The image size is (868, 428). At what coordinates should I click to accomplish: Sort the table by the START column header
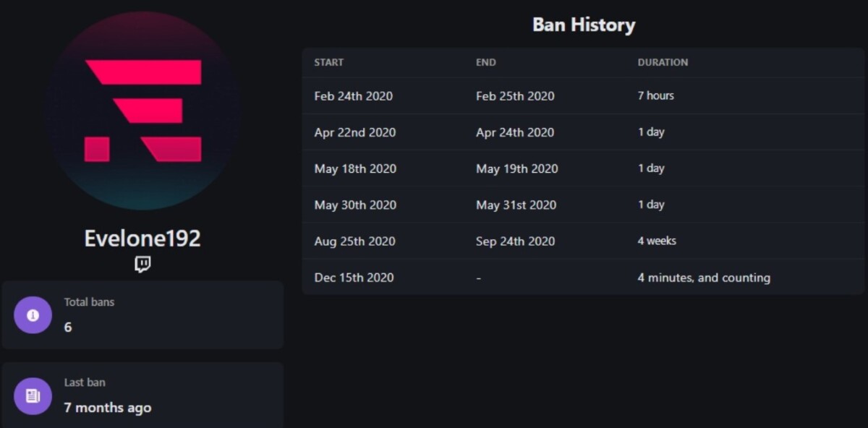click(x=328, y=62)
